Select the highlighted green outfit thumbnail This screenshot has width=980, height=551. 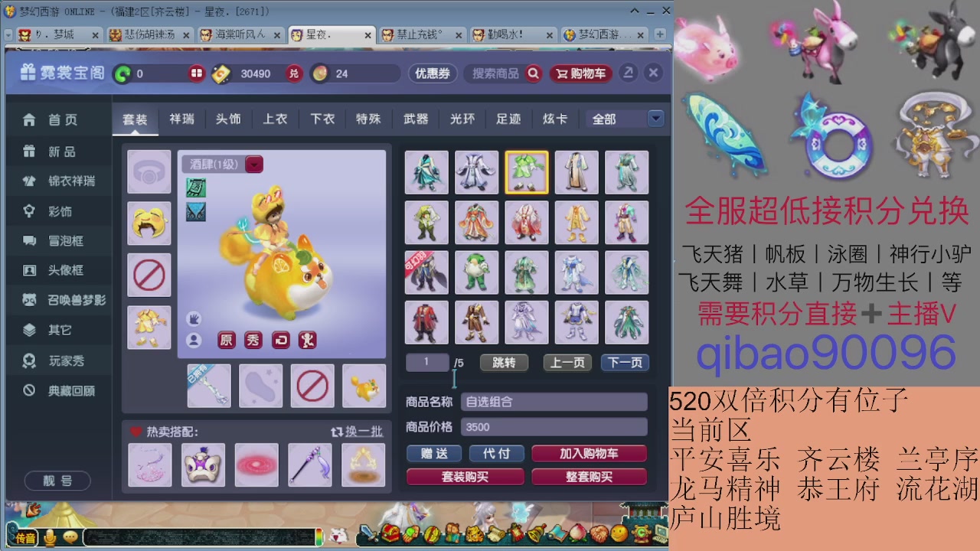527,172
